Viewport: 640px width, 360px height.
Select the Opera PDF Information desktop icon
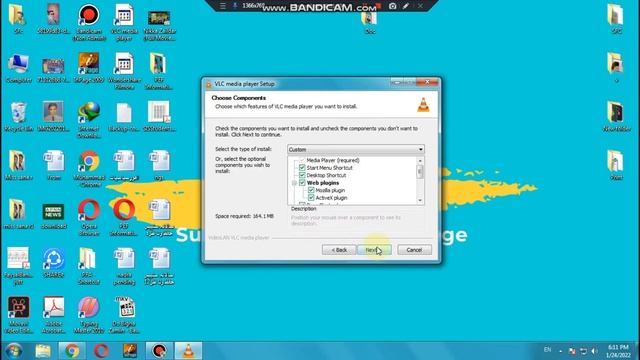(x=124, y=218)
